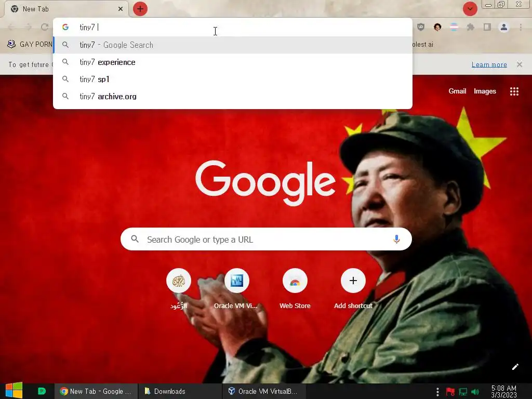Click the 'Search Google or type a URL' box
The height and width of the screenshot is (399, 532).
pyautogui.click(x=266, y=239)
